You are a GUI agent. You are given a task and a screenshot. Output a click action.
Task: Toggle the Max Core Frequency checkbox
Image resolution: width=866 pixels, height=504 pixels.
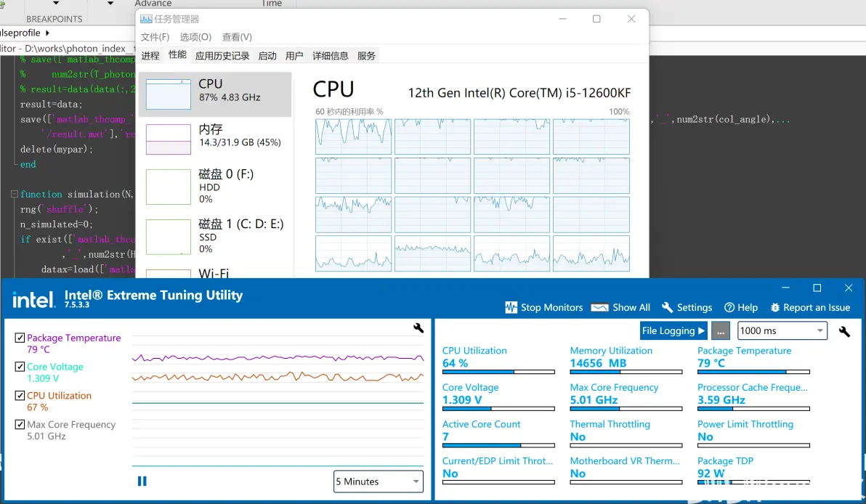[x=20, y=425]
